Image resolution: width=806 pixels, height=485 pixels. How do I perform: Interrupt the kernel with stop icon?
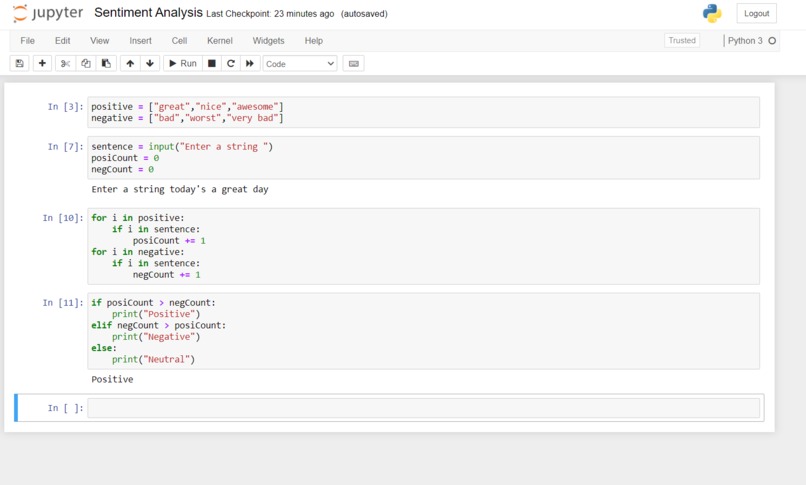[x=211, y=64]
